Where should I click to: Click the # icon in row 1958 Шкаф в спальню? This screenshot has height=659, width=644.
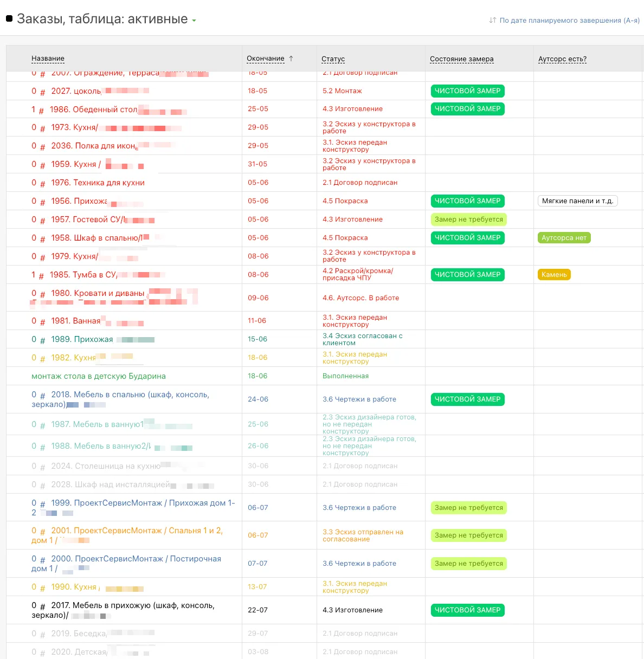pyautogui.click(x=42, y=239)
